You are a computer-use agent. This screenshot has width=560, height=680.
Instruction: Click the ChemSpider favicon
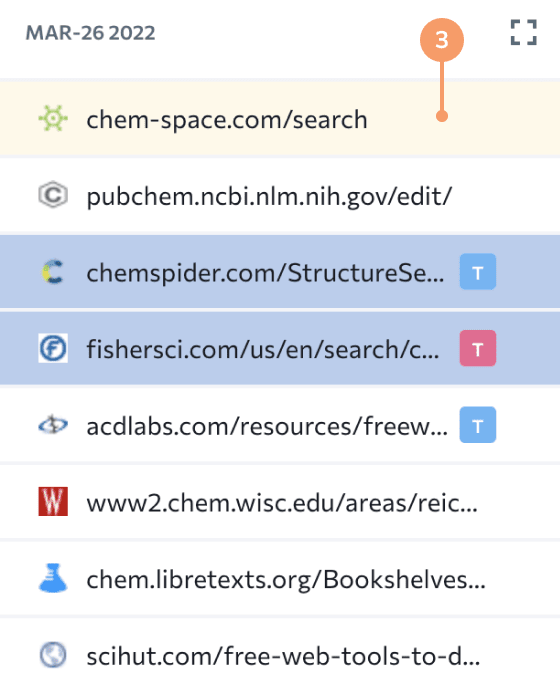coord(53,272)
